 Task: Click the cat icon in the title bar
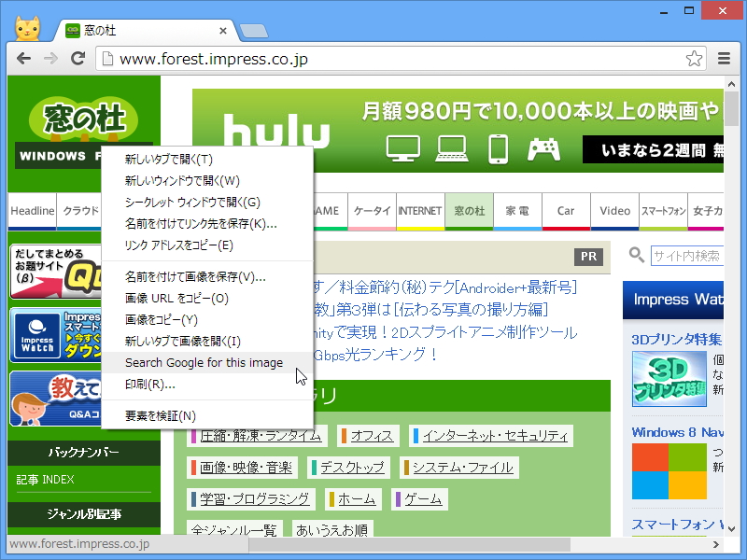(26, 26)
